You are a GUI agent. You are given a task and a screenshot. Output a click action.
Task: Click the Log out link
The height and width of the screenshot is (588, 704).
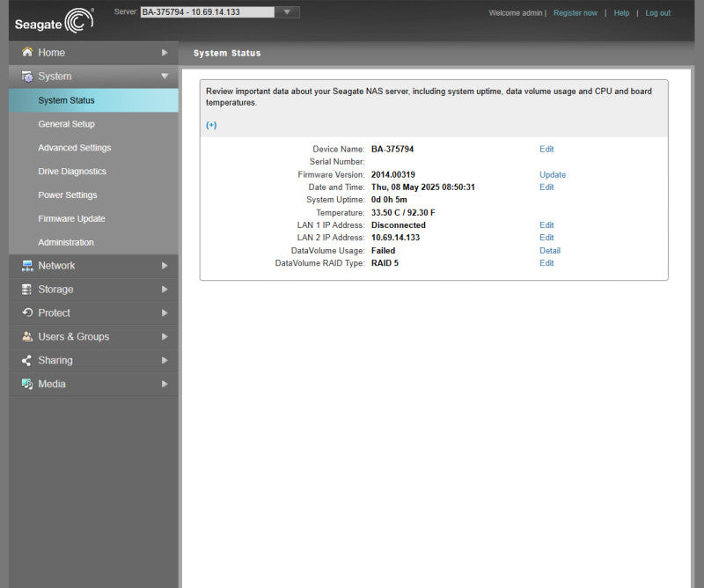tap(657, 13)
